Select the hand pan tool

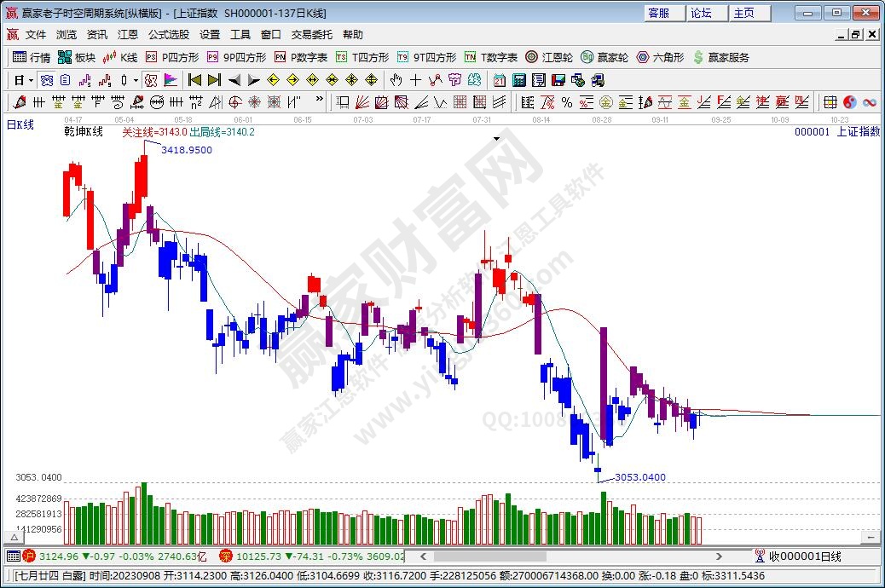[396, 80]
